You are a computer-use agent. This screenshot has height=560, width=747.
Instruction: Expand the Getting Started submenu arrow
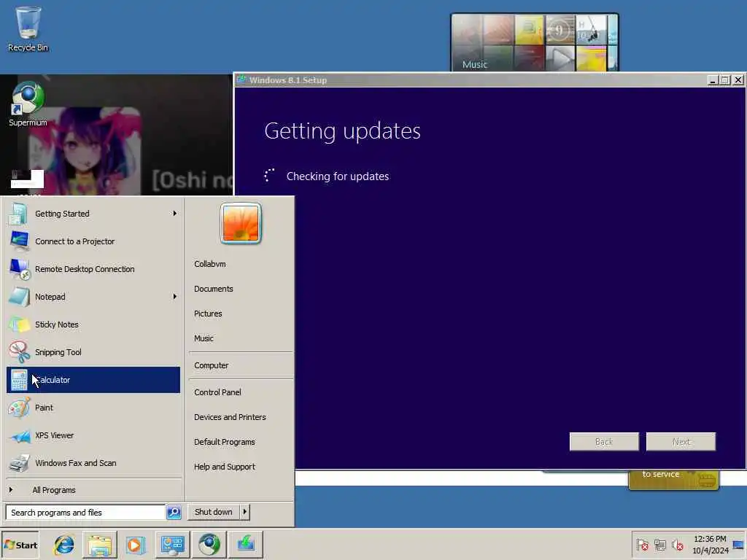(175, 214)
